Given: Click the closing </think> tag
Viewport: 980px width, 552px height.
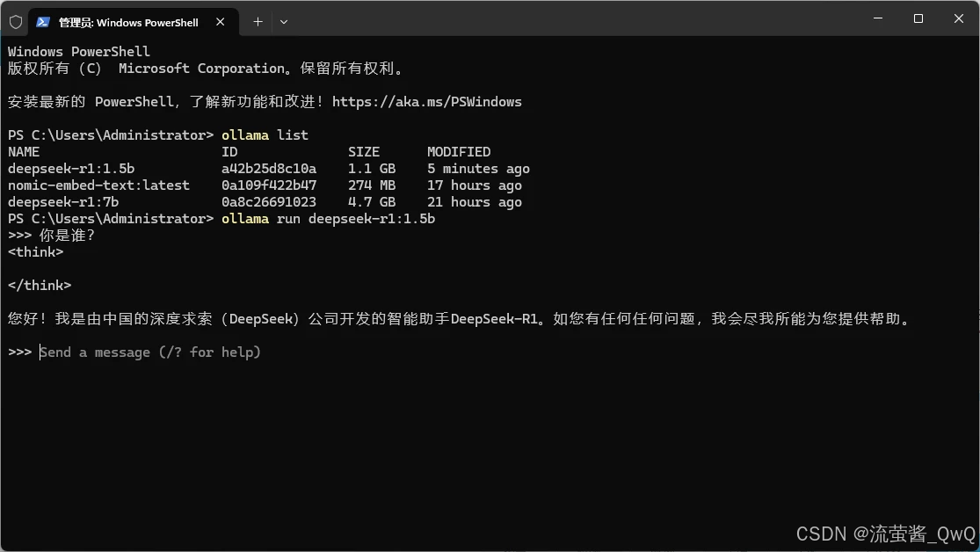Looking at the screenshot, I should point(40,286).
